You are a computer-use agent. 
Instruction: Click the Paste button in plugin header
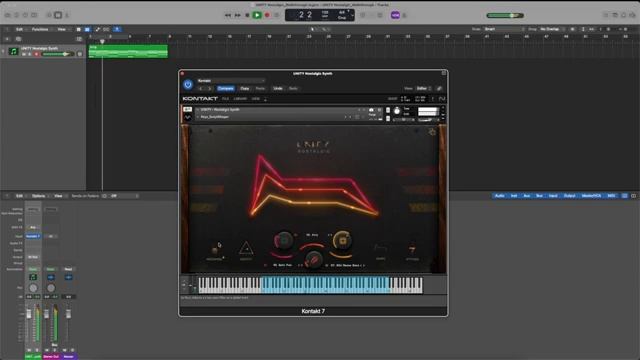[x=260, y=89]
